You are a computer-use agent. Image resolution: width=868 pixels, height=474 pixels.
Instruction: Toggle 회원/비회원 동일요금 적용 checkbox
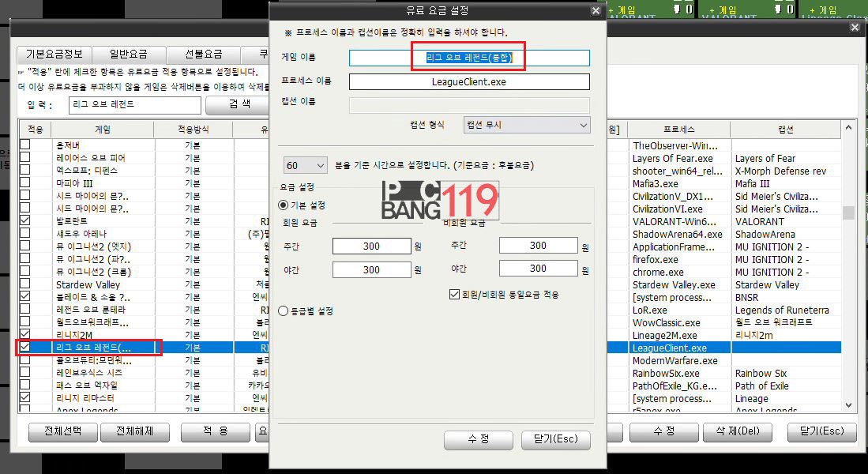(x=454, y=295)
